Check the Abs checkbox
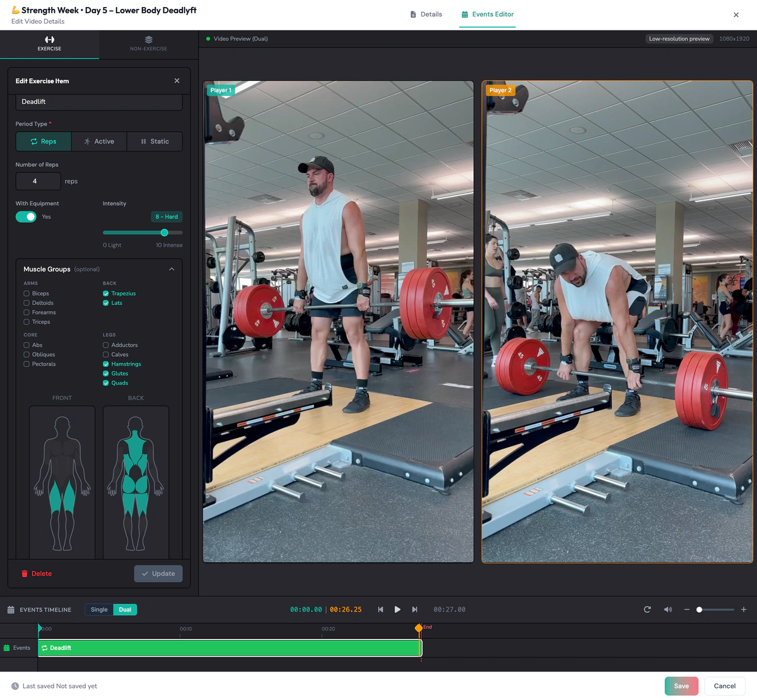This screenshot has width=757, height=700. tap(26, 345)
